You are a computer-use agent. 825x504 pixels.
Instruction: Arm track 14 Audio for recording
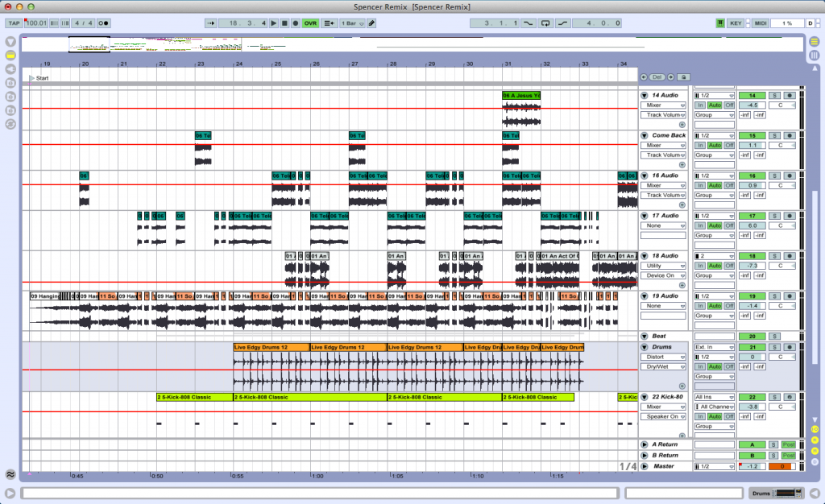tap(790, 96)
